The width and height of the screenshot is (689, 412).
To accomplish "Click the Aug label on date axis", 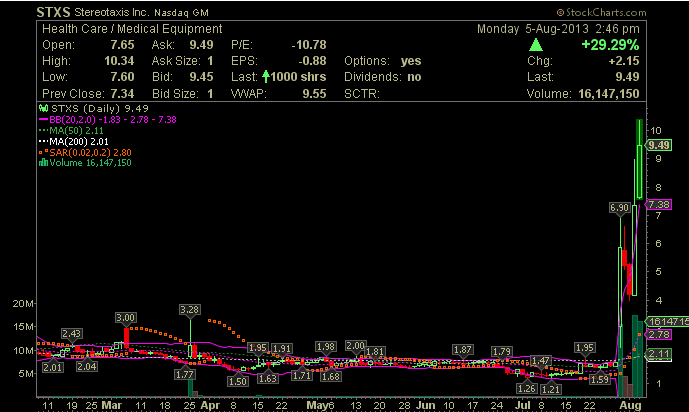I will click(x=630, y=405).
